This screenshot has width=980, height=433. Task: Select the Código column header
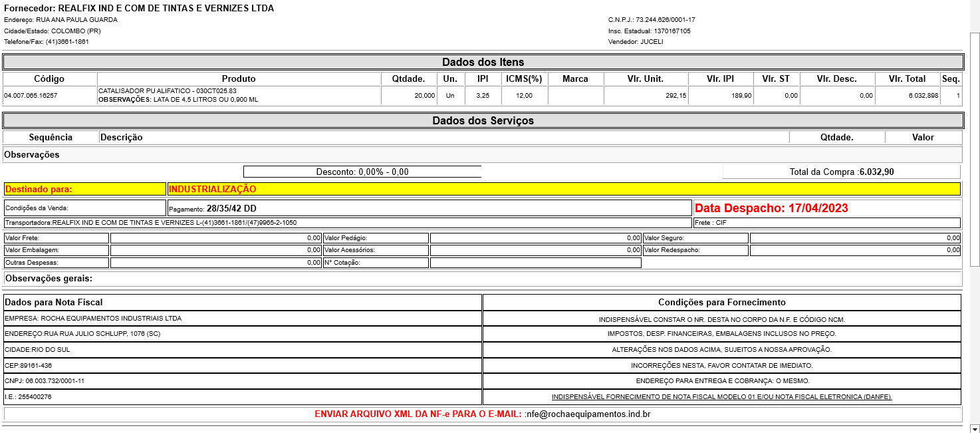point(49,78)
